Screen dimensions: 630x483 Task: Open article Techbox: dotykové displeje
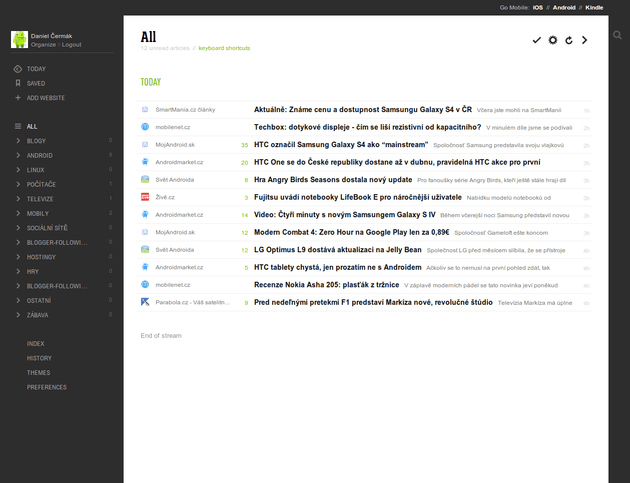pos(367,127)
